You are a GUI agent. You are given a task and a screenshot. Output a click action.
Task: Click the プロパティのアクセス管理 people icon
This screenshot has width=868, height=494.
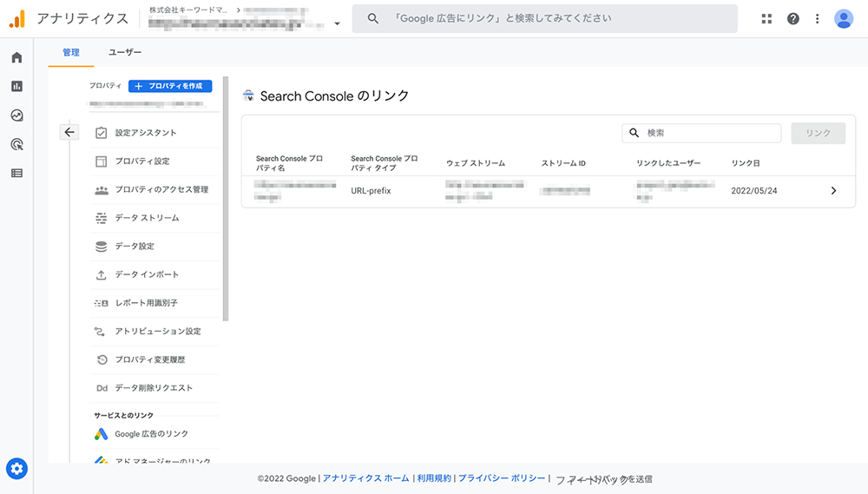tap(102, 190)
